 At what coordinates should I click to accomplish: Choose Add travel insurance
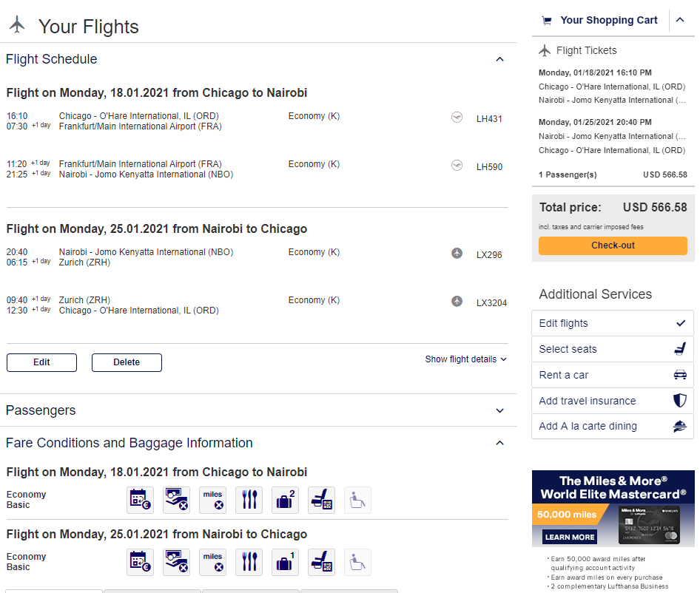click(613, 401)
